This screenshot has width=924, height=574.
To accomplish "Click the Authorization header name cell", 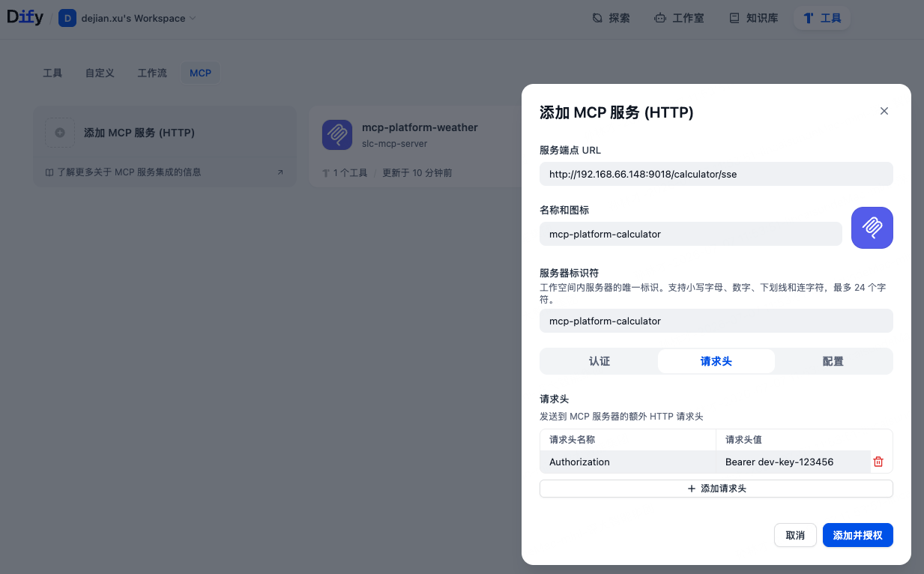I will click(x=628, y=462).
